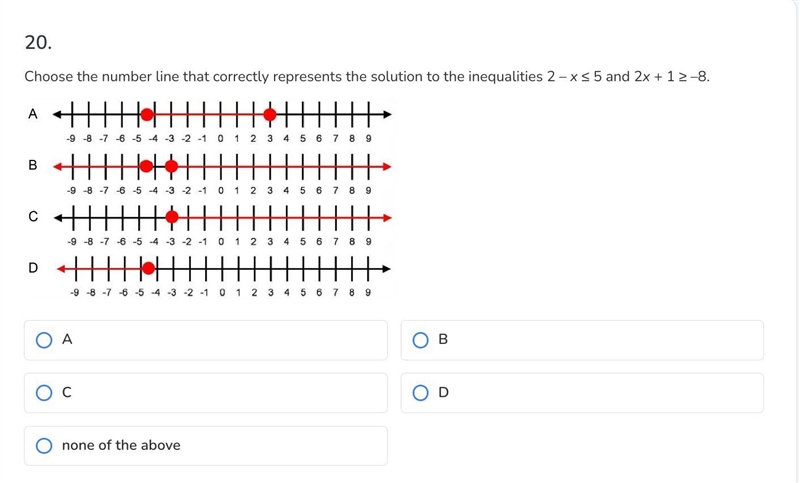Choose answer option B radio button
The image size is (800, 483).
pyautogui.click(x=420, y=340)
